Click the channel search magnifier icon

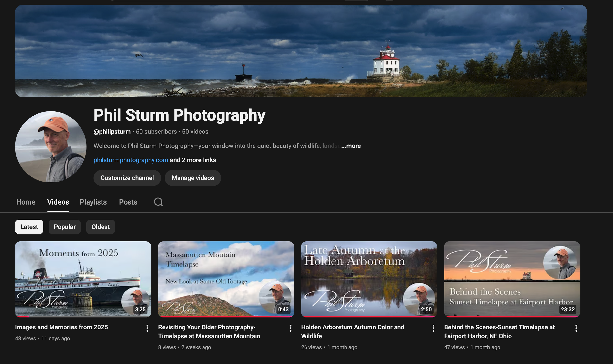158,202
